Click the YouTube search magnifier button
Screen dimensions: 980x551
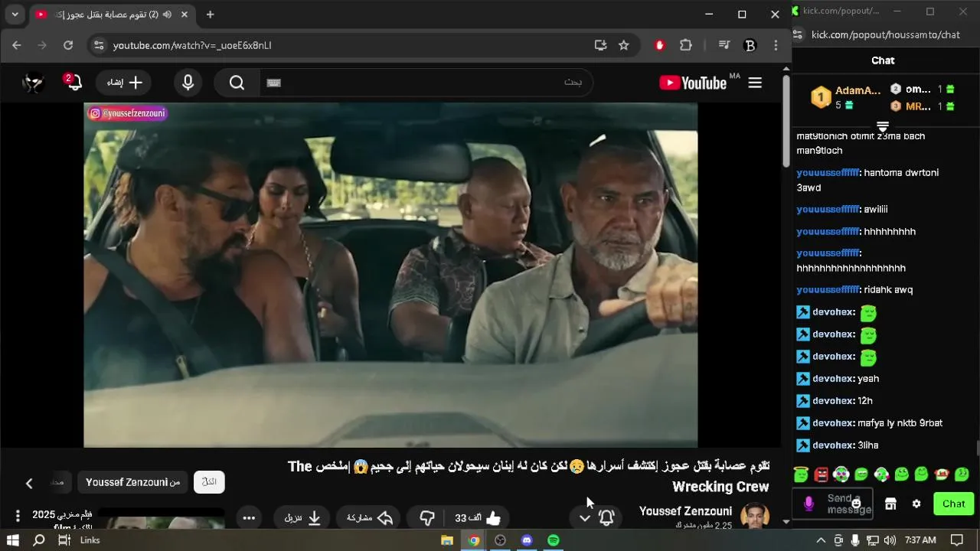click(x=237, y=83)
